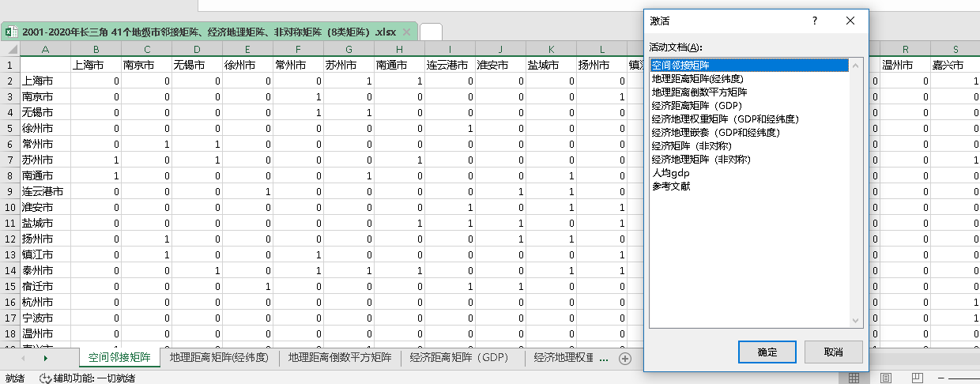Open a new blank document tab
This screenshot has width=980, height=384.
(431, 32)
